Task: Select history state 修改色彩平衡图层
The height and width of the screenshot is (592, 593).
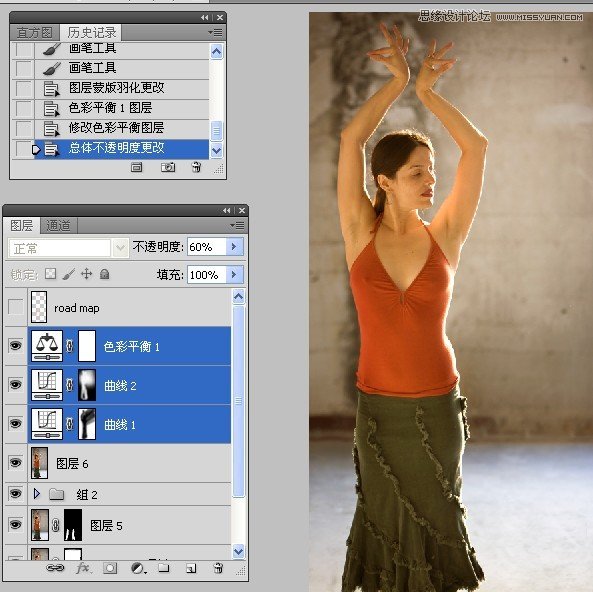Action: click(121, 128)
